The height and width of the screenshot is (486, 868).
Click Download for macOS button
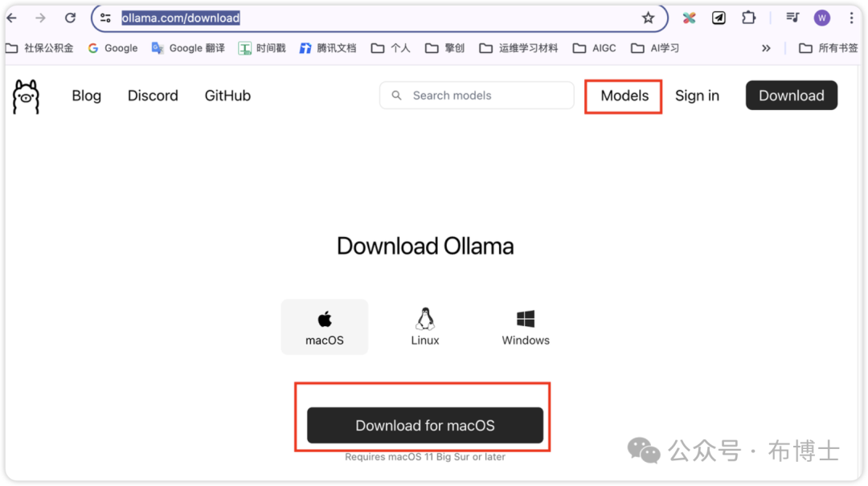425,425
